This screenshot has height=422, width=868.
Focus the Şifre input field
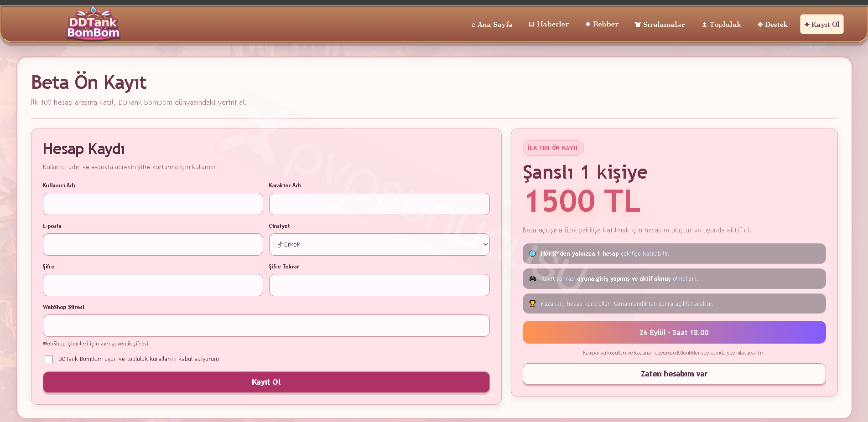tap(153, 285)
